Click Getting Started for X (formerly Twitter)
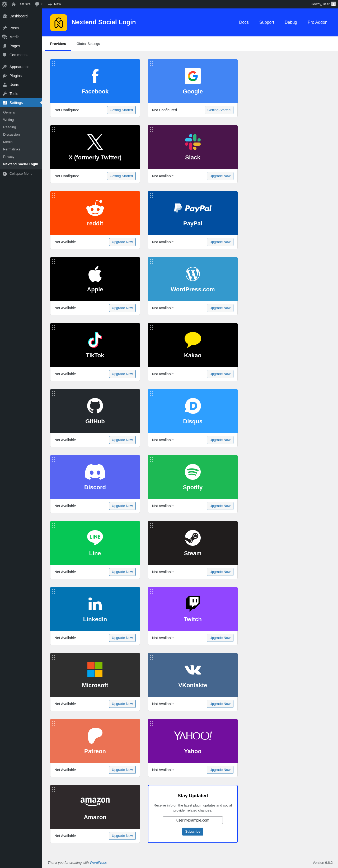Screen dimensions: 338x868 121,176
